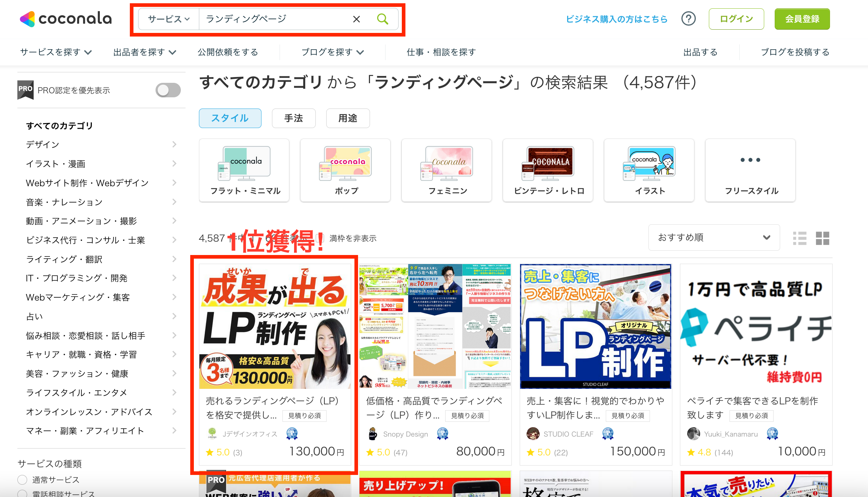Image resolution: width=868 pixels, height=497 pixels.
Task: Expand 出品者を探す menu
Action: (145, 52)
